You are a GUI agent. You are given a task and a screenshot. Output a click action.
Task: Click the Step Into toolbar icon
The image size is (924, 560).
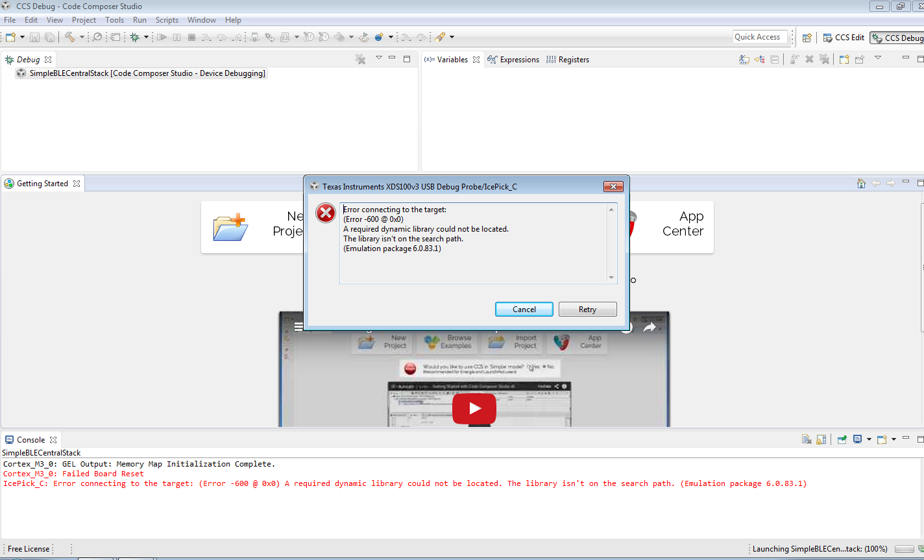[x=206, y=37]
